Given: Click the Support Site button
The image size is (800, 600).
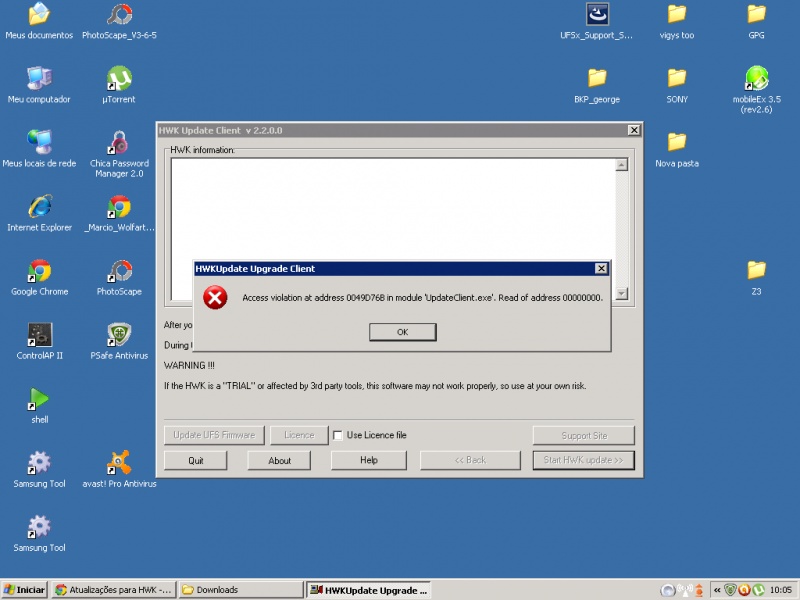Looking at the screenshot, I should (584, 436).
